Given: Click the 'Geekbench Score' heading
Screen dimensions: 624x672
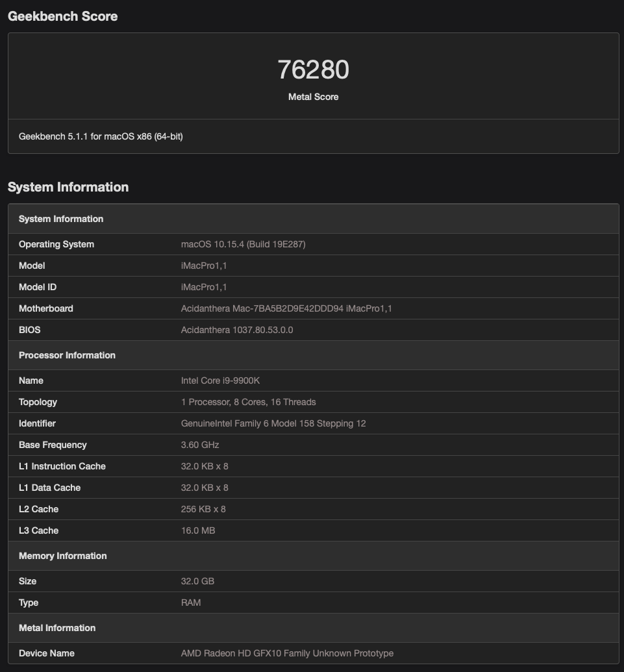Looking at the screenshot, I should point(62,16).
